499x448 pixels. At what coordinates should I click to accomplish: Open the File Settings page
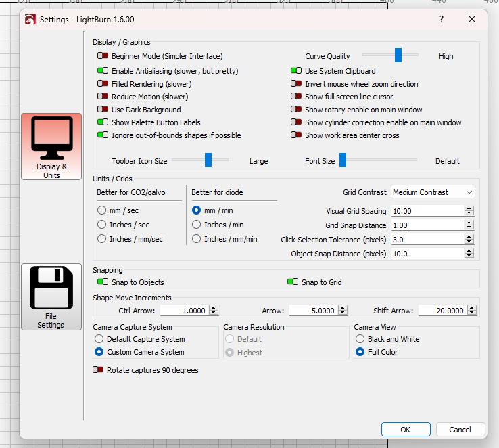[51, 296]
